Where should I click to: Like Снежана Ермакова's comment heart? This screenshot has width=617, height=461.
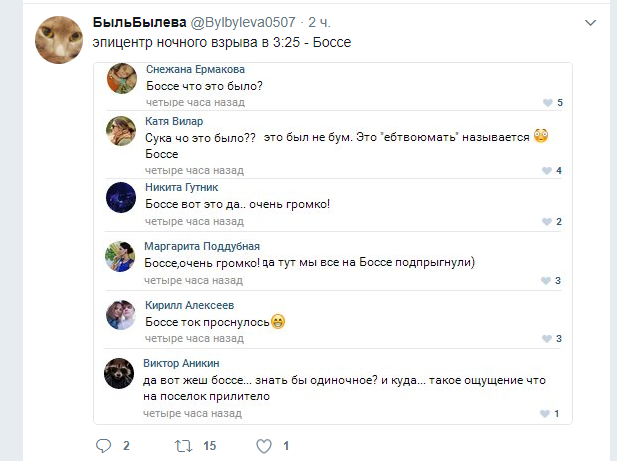click(x=546, y=103)
